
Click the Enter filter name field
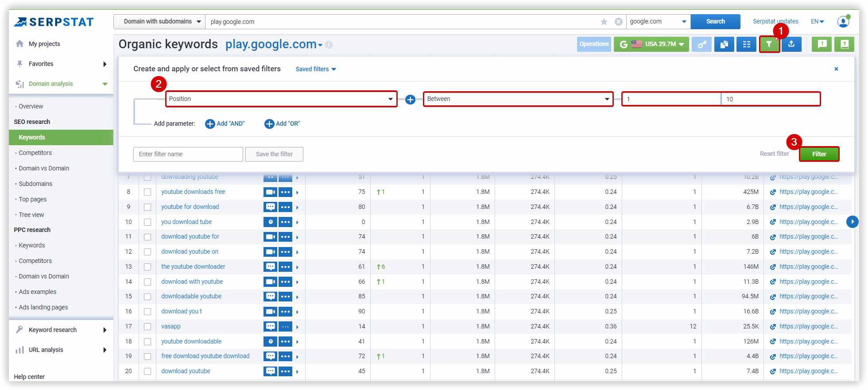point(188,154)
